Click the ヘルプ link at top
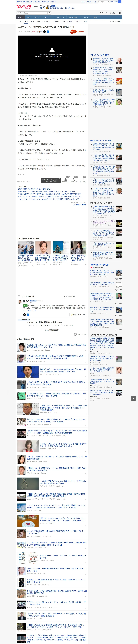 pos(94,2)
